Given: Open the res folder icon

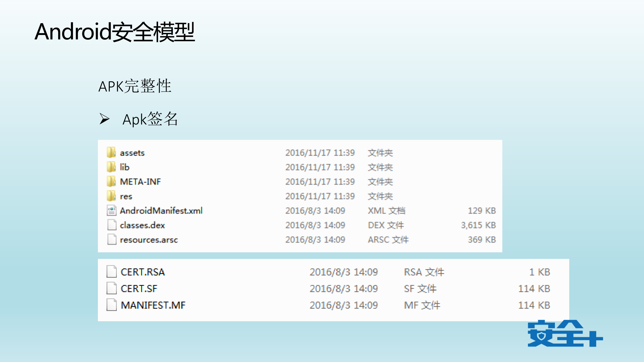Looking at the screenshot, I should (111, 196).
